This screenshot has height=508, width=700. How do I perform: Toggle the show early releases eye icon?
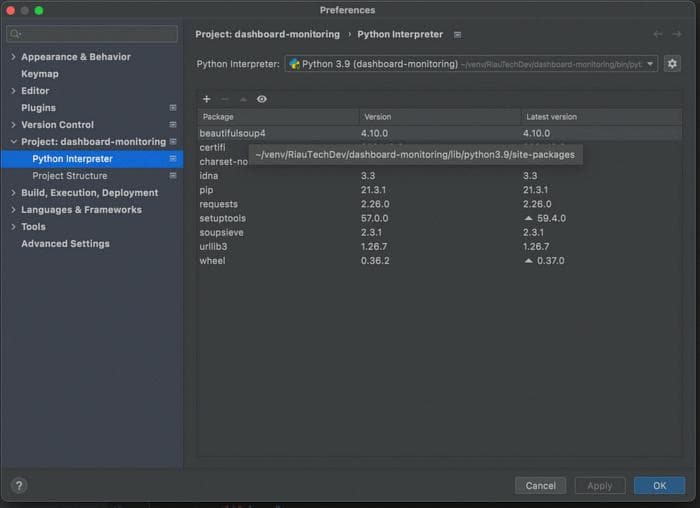[262, 99]
